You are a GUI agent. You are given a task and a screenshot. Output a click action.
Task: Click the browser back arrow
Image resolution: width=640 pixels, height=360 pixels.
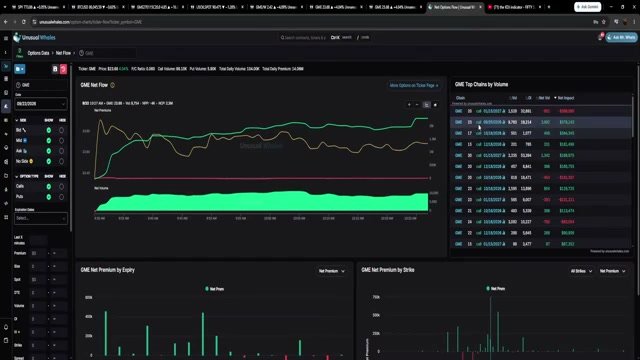click(6, 22)
